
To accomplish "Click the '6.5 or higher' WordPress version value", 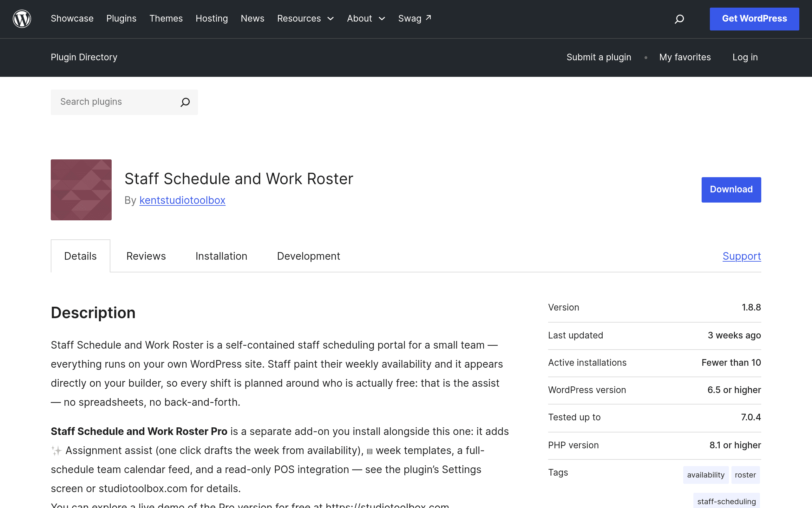I will 734,390.
